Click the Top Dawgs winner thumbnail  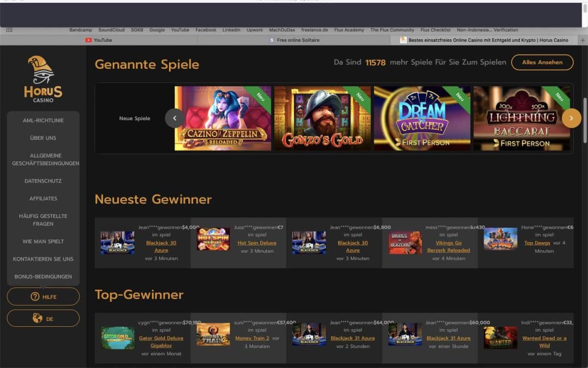tap(500, 239)
